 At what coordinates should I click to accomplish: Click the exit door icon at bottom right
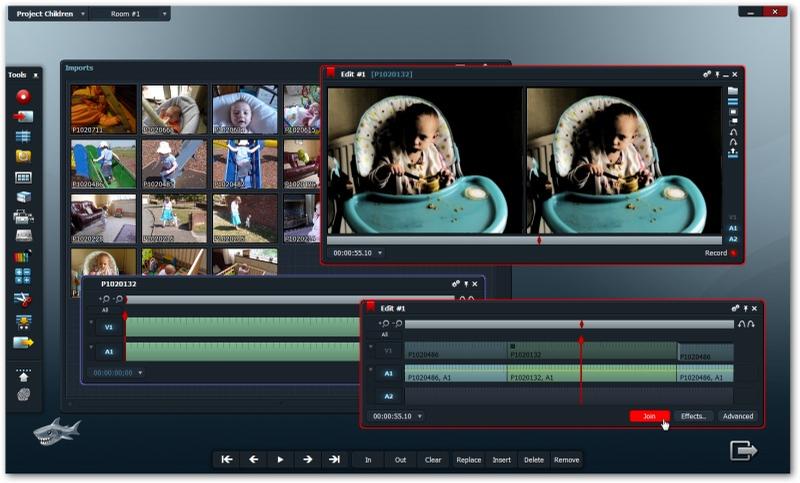click(x=744, y=451)
